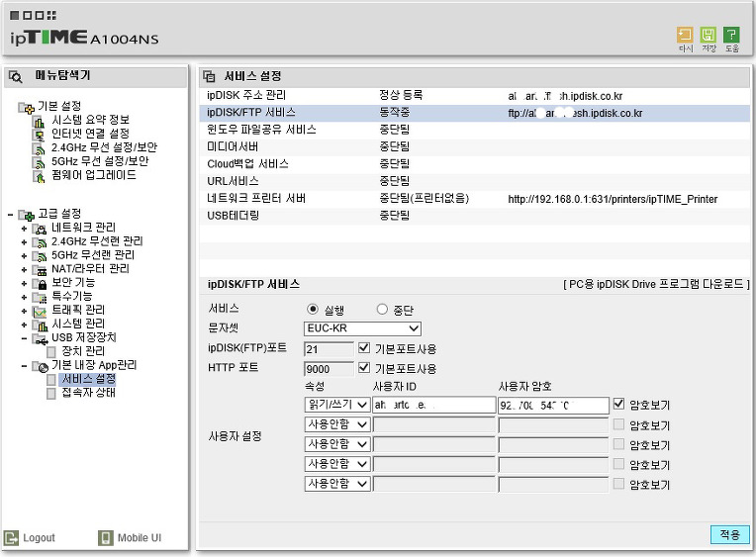756x557 pixels.
Task: Toggle 기본포트사용 checkbox for FTP port
Action: [x=364, y=347]
